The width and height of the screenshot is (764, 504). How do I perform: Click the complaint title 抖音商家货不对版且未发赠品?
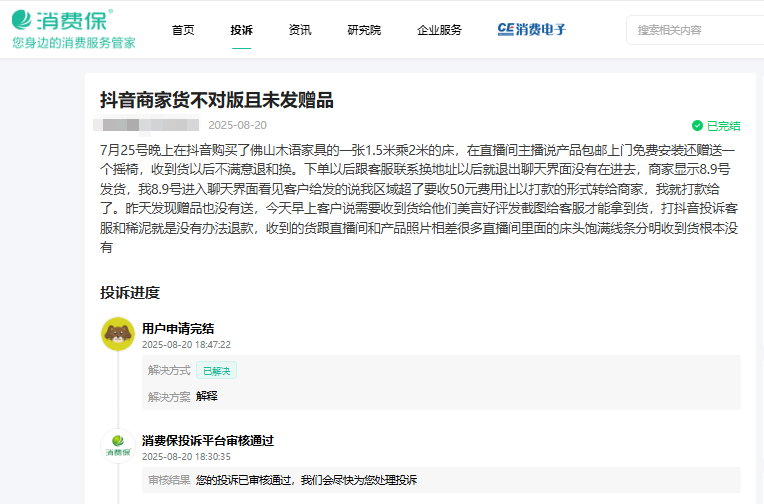pos(217,100)
